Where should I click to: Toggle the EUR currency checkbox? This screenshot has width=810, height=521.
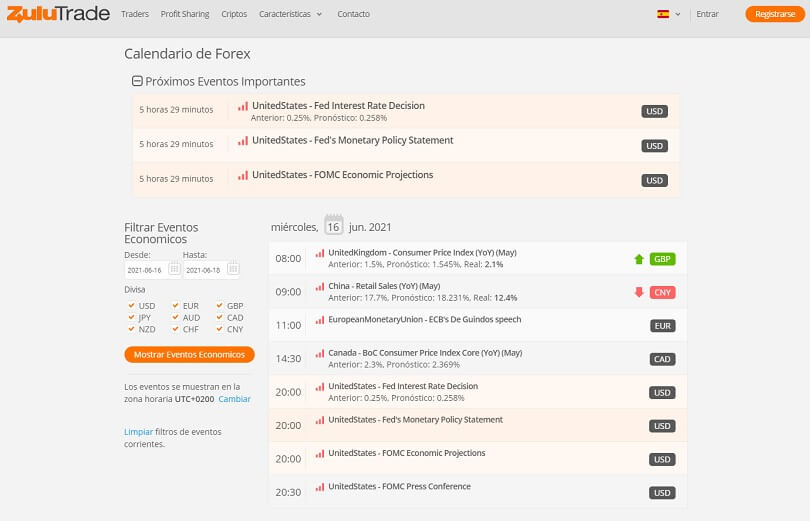pos(176,305)
